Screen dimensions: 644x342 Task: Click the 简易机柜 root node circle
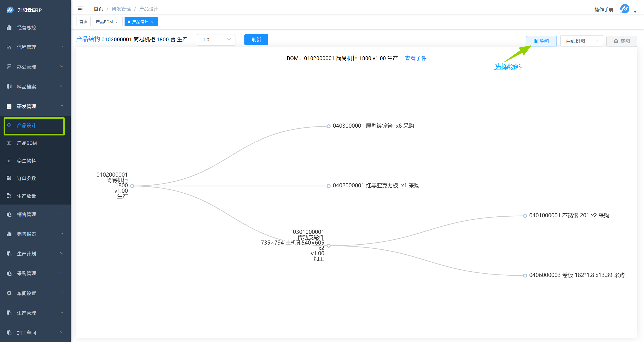pos(132,186)
